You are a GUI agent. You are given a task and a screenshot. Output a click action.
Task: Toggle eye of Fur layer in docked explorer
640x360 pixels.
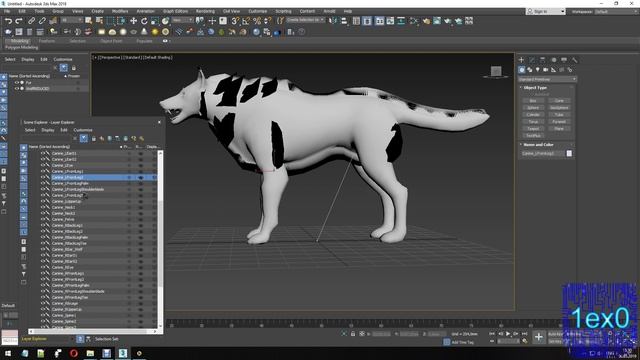[x=17, y=82]
